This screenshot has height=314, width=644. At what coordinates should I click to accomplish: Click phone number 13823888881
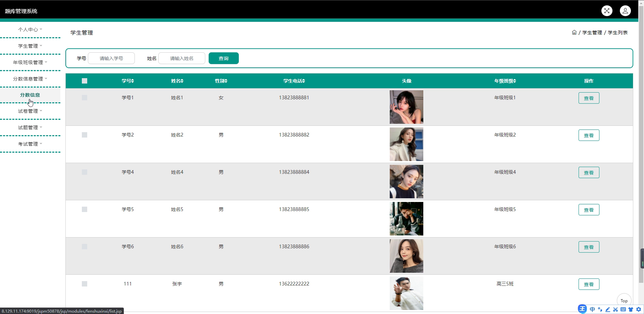coord(294,98)
